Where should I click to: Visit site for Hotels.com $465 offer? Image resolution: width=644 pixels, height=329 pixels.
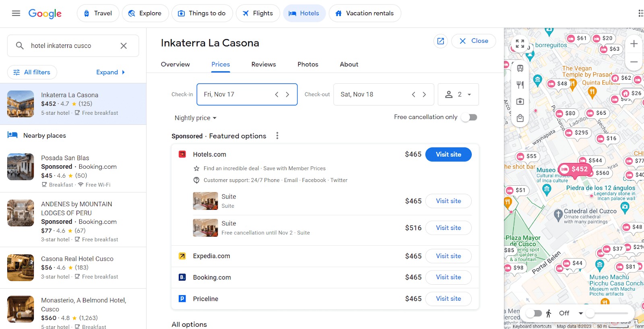(448, 155)
